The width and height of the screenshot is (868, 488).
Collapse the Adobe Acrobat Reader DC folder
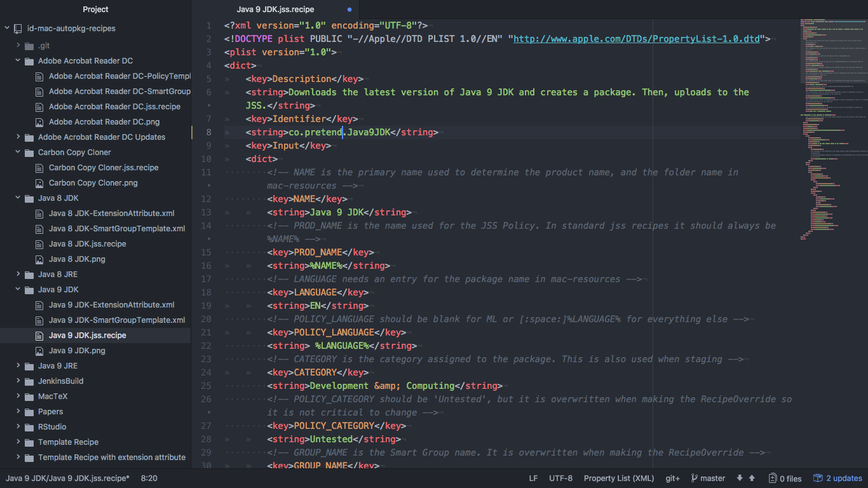pos(18,61)
